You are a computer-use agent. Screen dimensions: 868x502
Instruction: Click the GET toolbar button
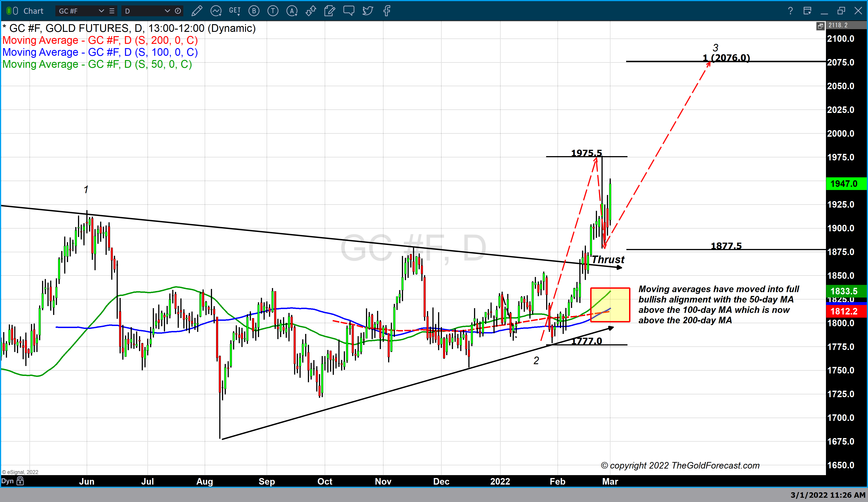235,11
